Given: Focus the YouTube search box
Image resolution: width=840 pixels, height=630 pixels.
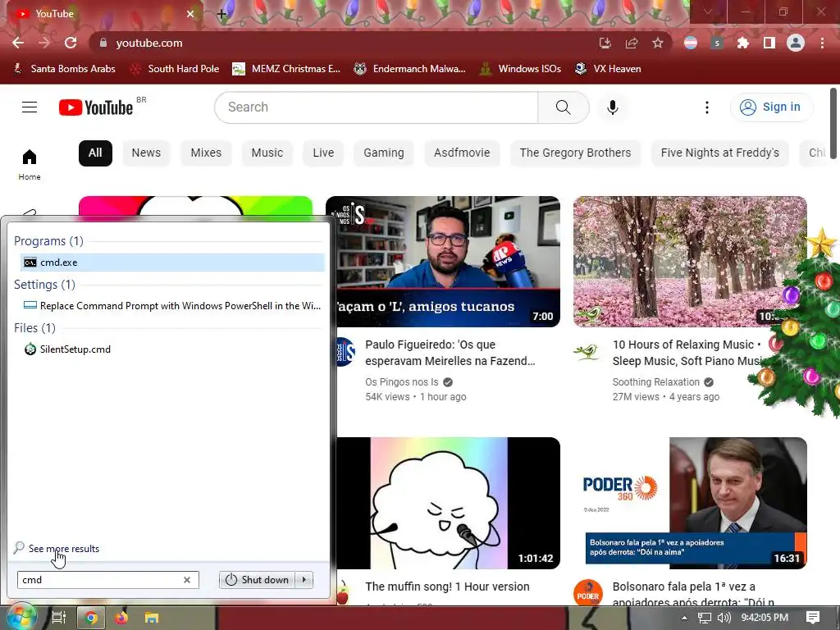Looking at the screenshot, I should tap(376, 107).
